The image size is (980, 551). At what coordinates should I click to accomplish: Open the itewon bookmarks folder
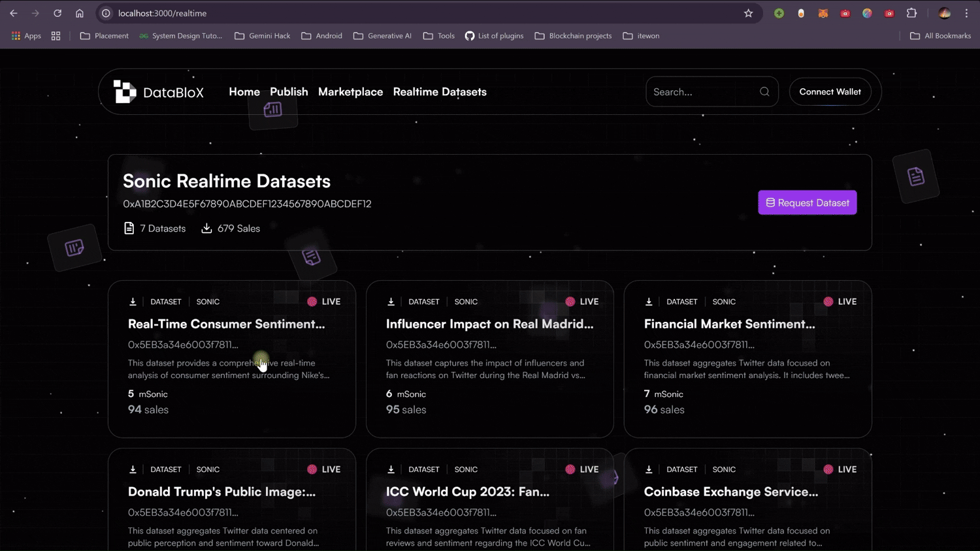click(642, 36)
